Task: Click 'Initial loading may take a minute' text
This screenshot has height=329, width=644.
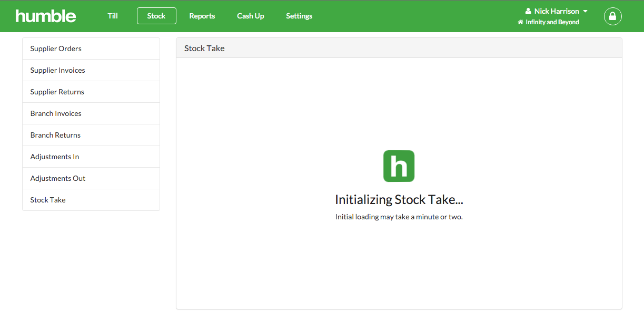Action: coord(399,217)
